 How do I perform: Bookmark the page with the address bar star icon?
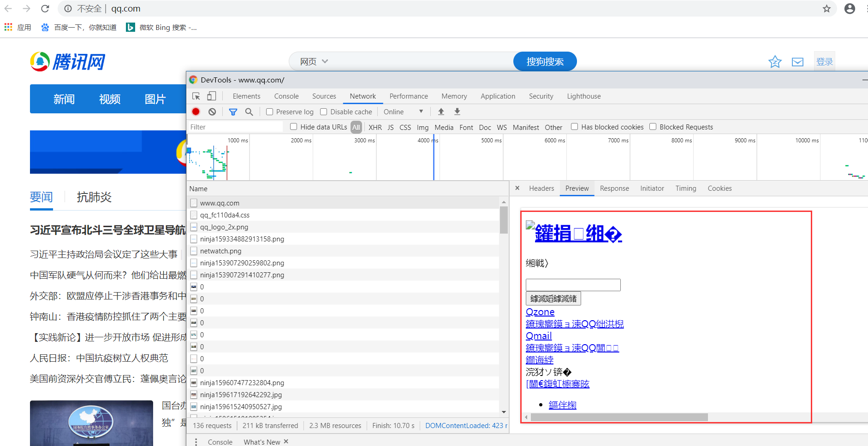pyautogui.click(x=826, y=8)
